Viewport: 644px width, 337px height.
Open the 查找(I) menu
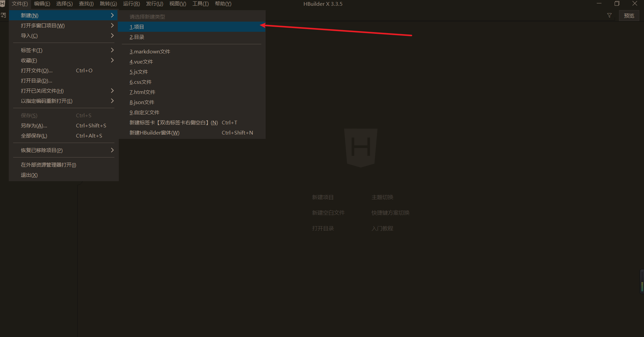tap(86, 4)
